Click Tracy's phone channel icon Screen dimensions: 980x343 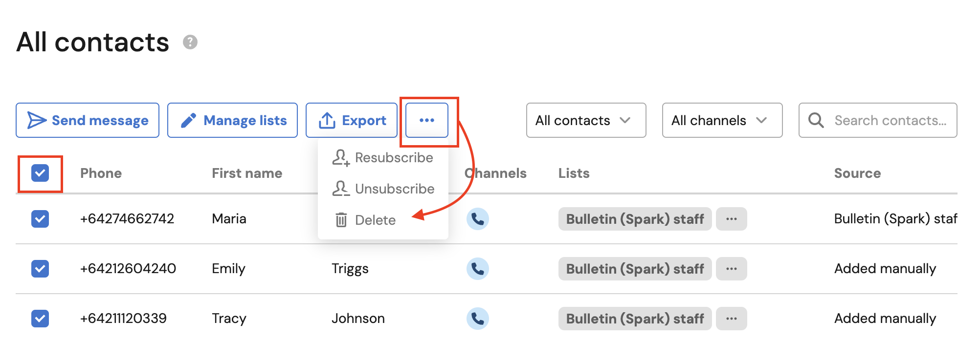(477, 319)
